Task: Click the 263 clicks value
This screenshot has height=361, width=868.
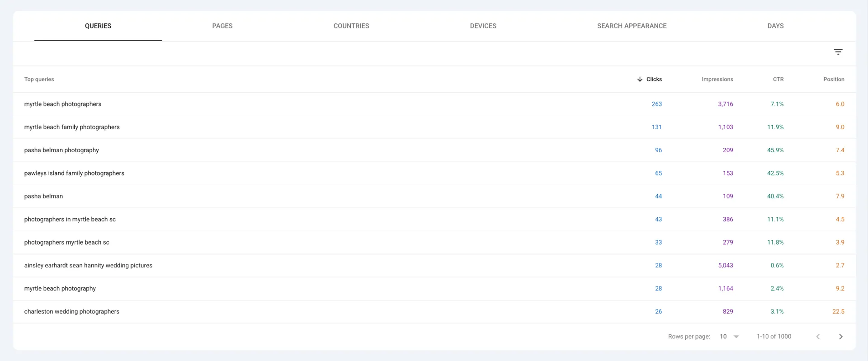Action: (x=656, y=104)
